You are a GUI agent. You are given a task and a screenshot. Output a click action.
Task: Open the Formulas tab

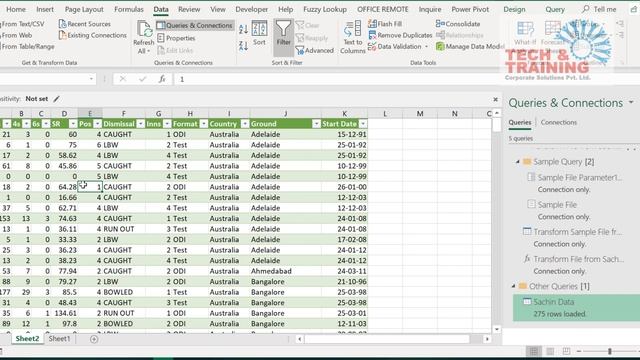tap(129, 9)
